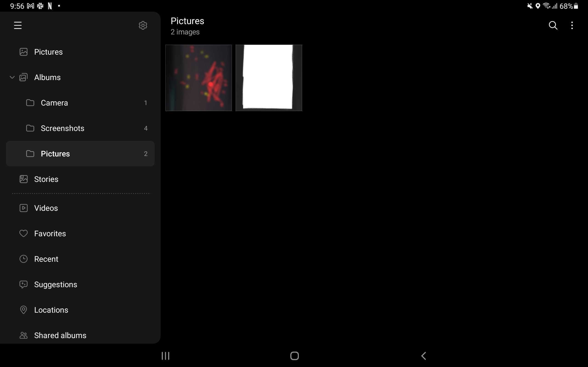Open gallery settings gear icon
This screenshot has width=588, height=367.
(x=143, y=25)
